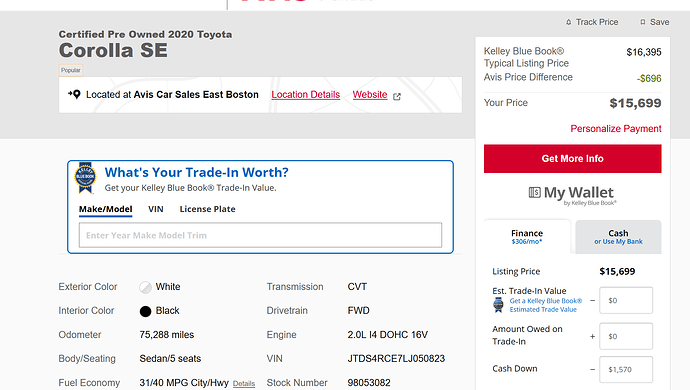Click the Save bookmark icon
The height and width of the screenshot is (390, 690).
pyautogui.click(x=643, y=22)
